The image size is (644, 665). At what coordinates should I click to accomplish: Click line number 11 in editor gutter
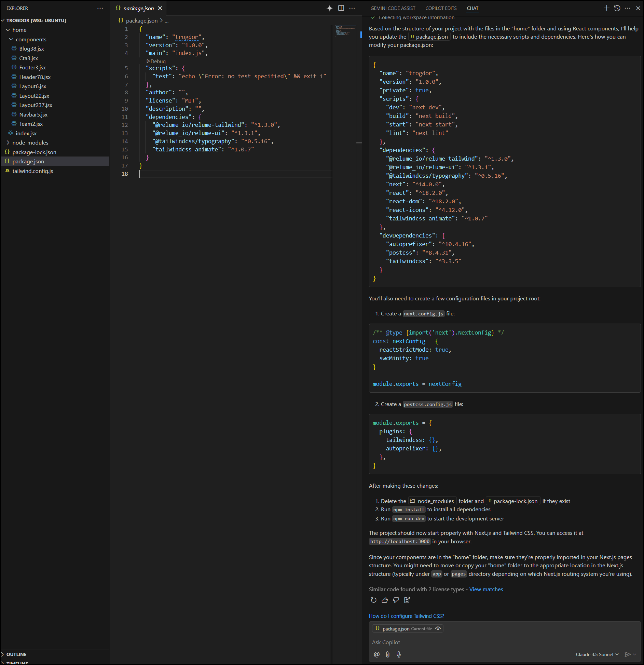click(x=125, y=117)
